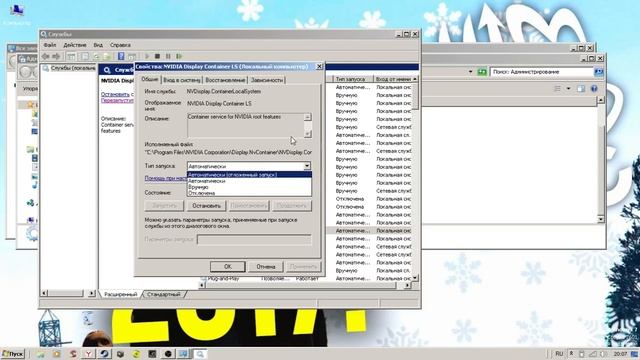Viewport: 640px width, 360px height.
Task: Switch to the 'Вход в систему' tab
Action: coord(182,80)
